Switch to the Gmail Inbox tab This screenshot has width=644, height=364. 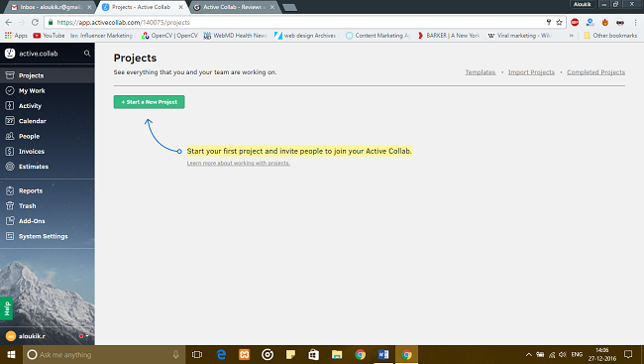(51, 7)
